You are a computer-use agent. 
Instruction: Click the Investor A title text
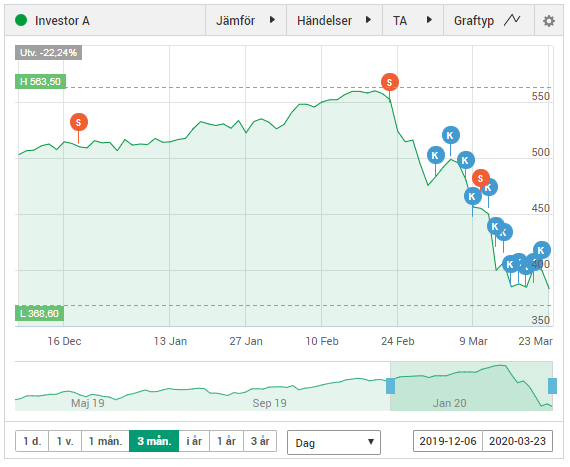click(62, 21)
